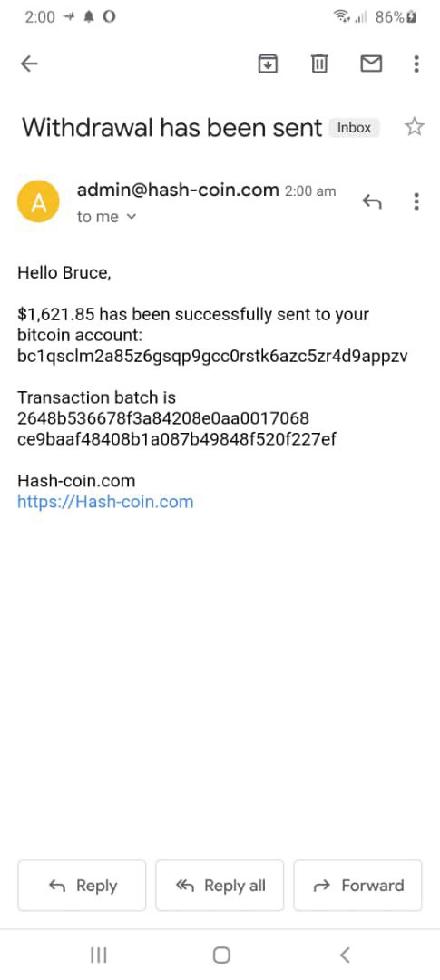The width and height of the screenshot is (440, 980).
Task: Tap the Reply all button
Action: pyautogui.click(x=220, y=886)
